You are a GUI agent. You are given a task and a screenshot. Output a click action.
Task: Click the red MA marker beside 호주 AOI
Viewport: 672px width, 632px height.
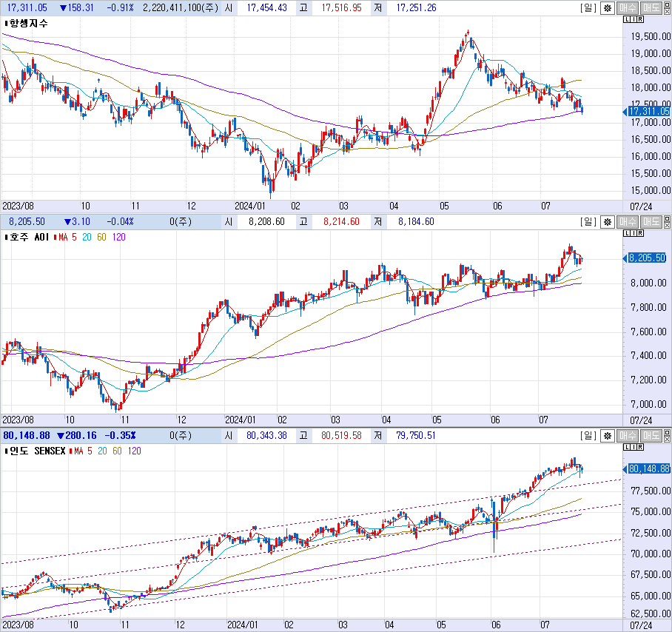[x=55, y=237]
